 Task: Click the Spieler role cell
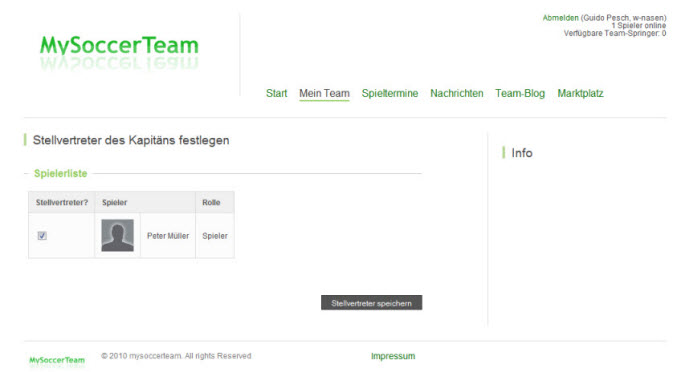[215, 236]
